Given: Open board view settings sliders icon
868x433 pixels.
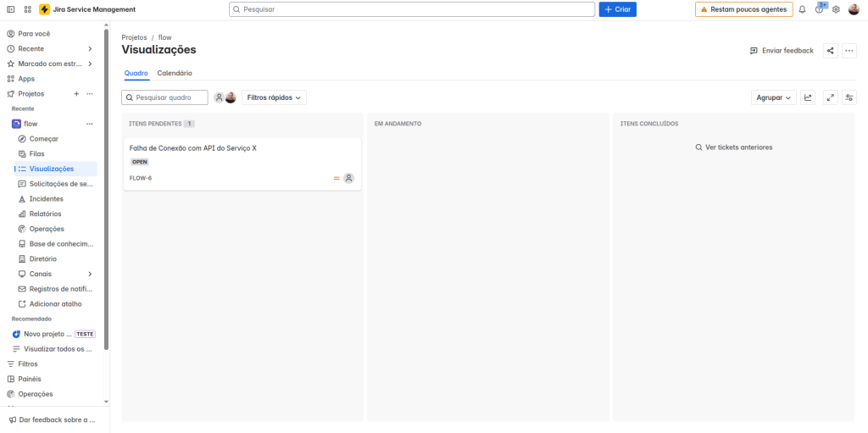Looking at the screenshot, I should tap(849, 97).
